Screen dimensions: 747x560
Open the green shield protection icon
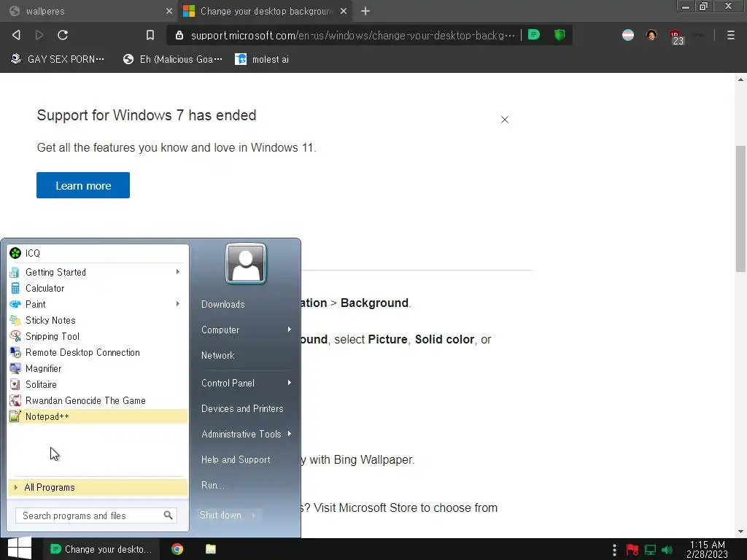point(560,35)
